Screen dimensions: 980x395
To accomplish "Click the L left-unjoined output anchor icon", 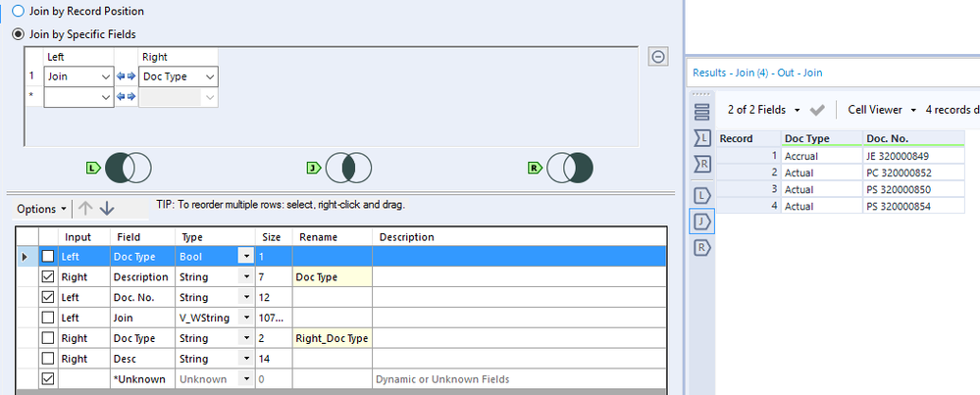I will [x=93, y=168].
